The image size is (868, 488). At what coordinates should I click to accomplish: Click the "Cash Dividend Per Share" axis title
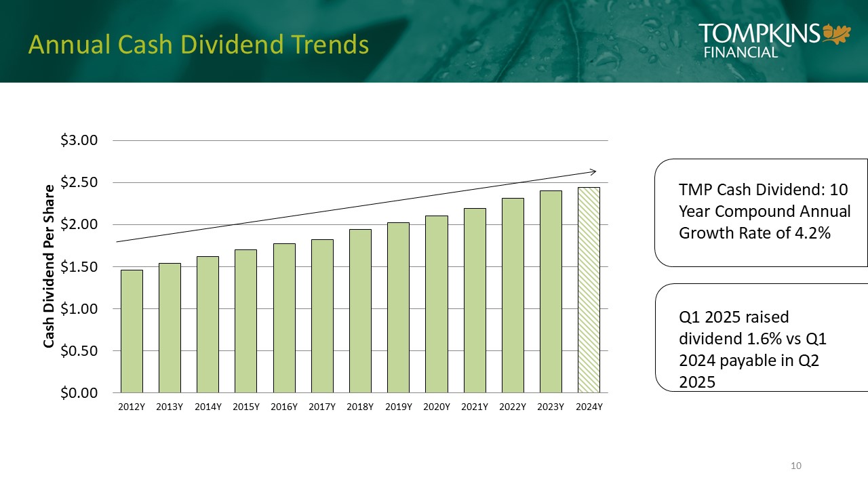(49, 266)
